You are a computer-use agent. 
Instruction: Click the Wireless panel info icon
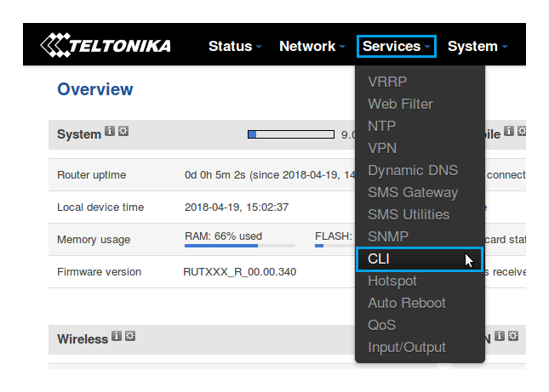pos(117,336)
